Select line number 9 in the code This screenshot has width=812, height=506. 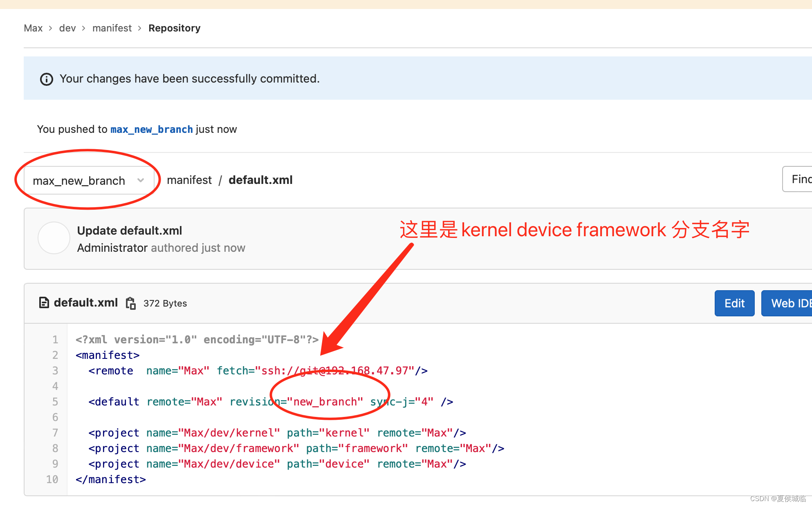[x=55, y=464]
